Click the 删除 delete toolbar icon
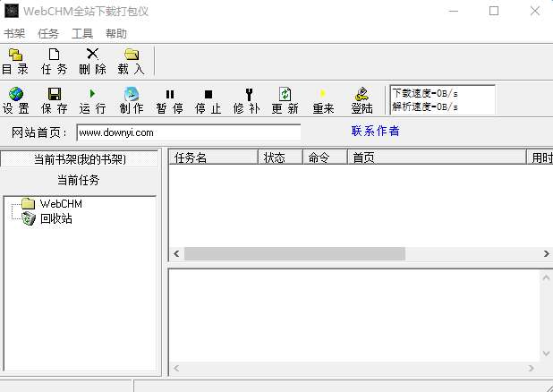Viewport: 553px width, 392px height. tap(92, 54)
